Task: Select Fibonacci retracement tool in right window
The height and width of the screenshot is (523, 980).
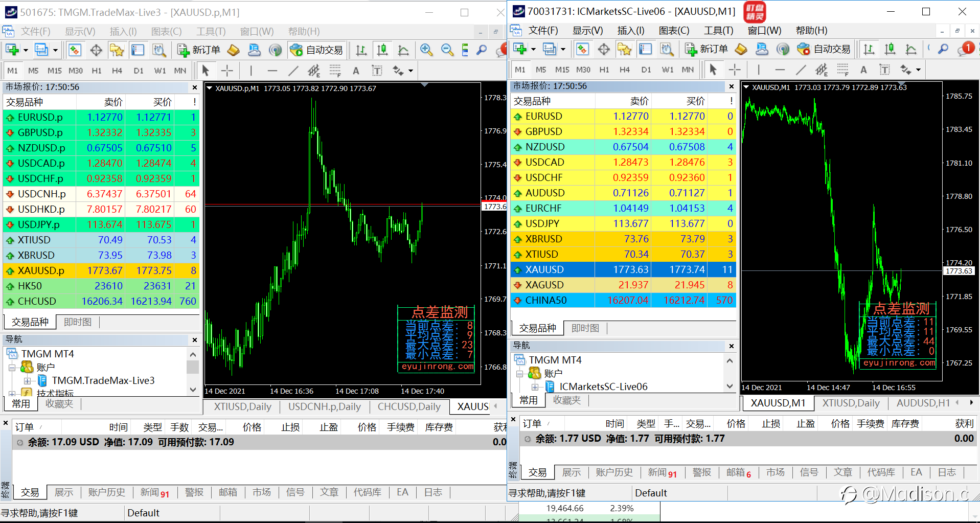Action: [842, 70]
